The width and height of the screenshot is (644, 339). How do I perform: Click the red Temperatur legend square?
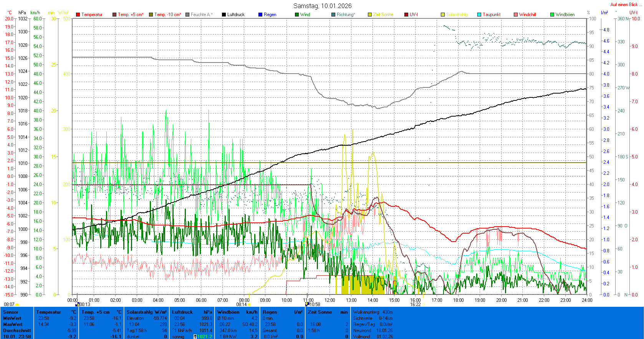point(78,15)
